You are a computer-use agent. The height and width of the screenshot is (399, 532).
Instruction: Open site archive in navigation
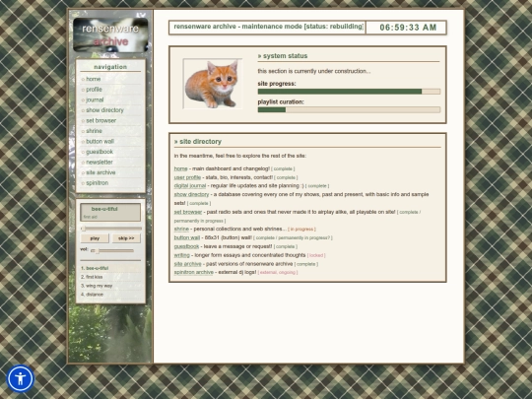click(100, 172)
